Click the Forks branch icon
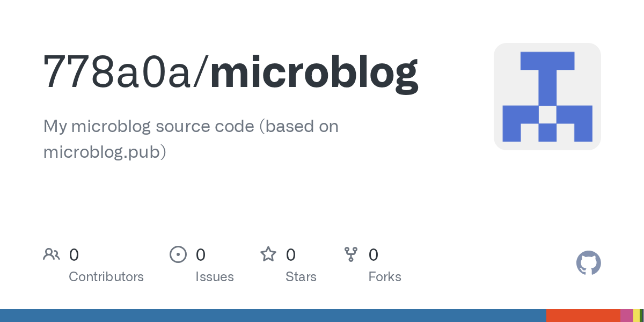Screen dimensions: 644x322 351,254
